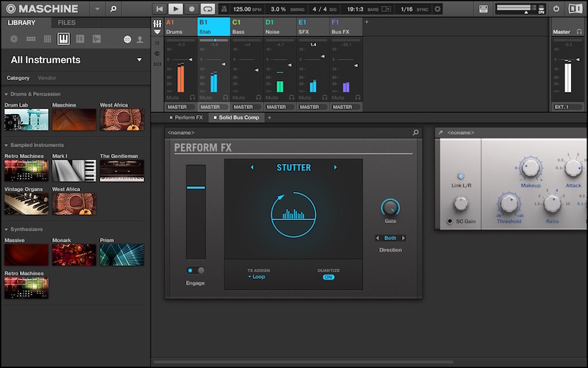Click the user content person icon

(x=140, y=39)
